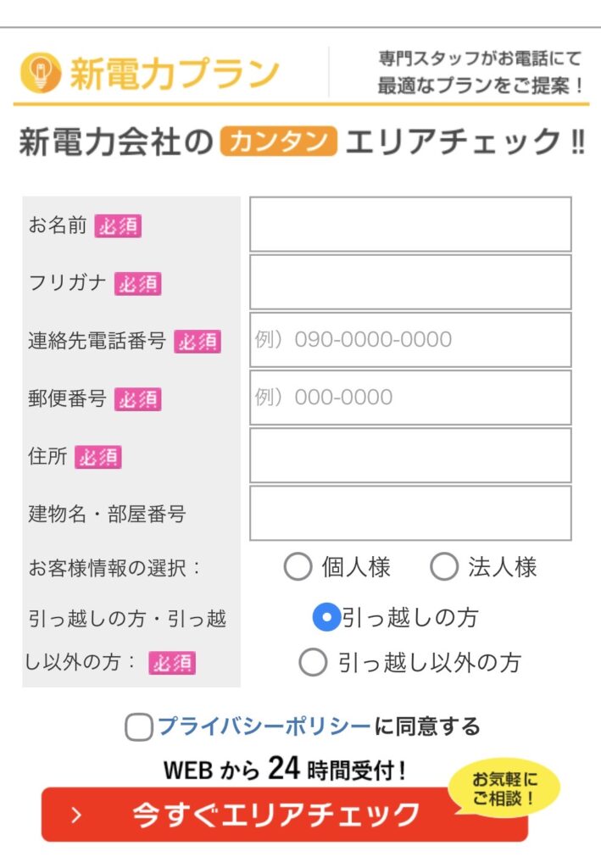Viewport: 601px width, 868px height.
Task: Click the arrow icon on the red button
Action: pos(77,815)
